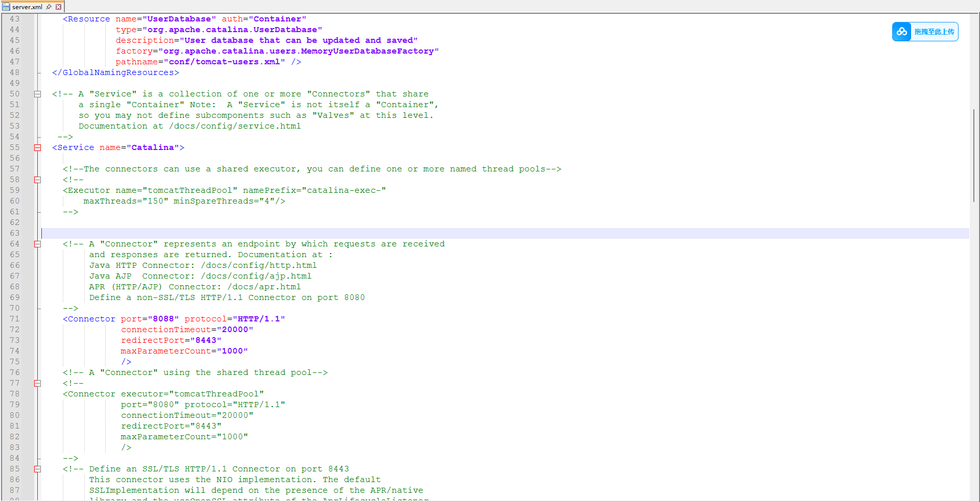Click line number 63 in the margin
Screen dimensions: 980x502
point(15,233)
